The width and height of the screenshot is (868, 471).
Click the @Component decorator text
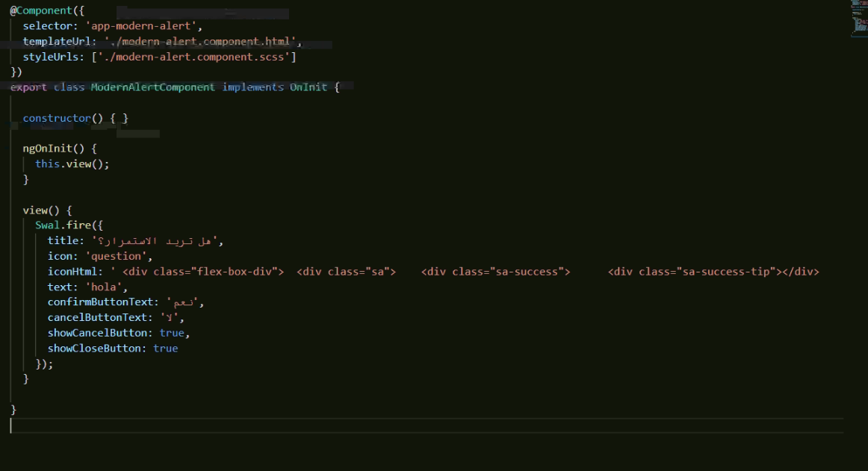pyautogui.click(x=34, y=10)
